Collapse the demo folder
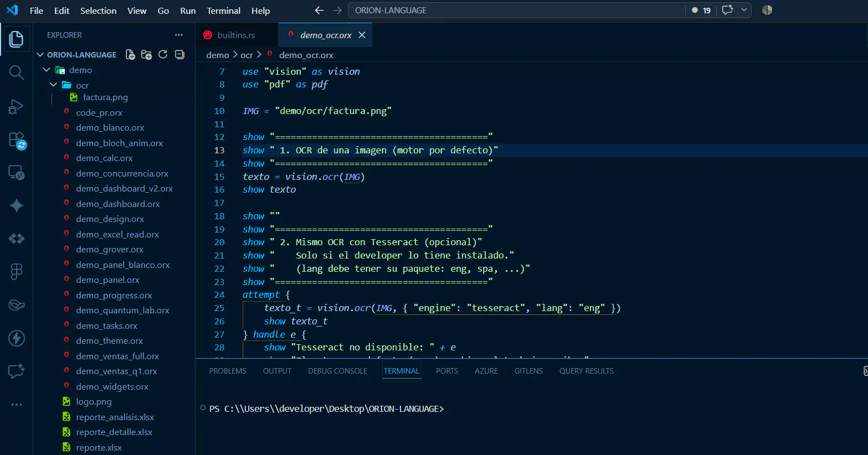The width and height of the screenshot is (868, 455). pos(47,70)
